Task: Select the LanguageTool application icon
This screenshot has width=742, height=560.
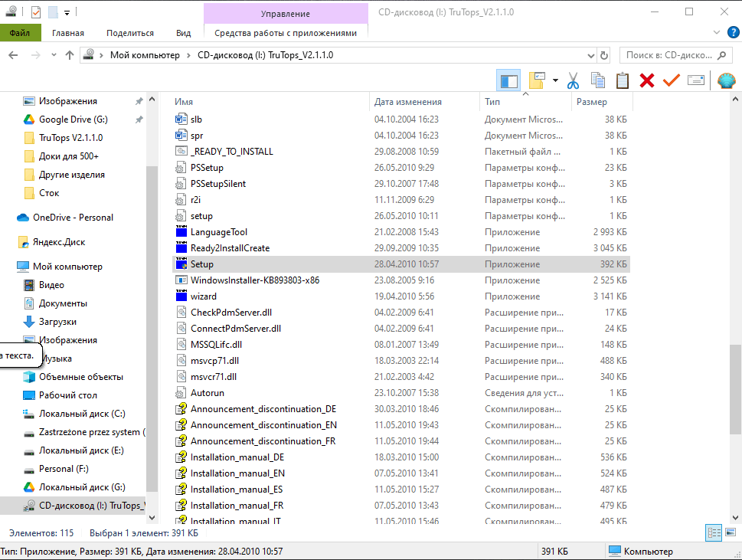Action: [x=181, y=232]
